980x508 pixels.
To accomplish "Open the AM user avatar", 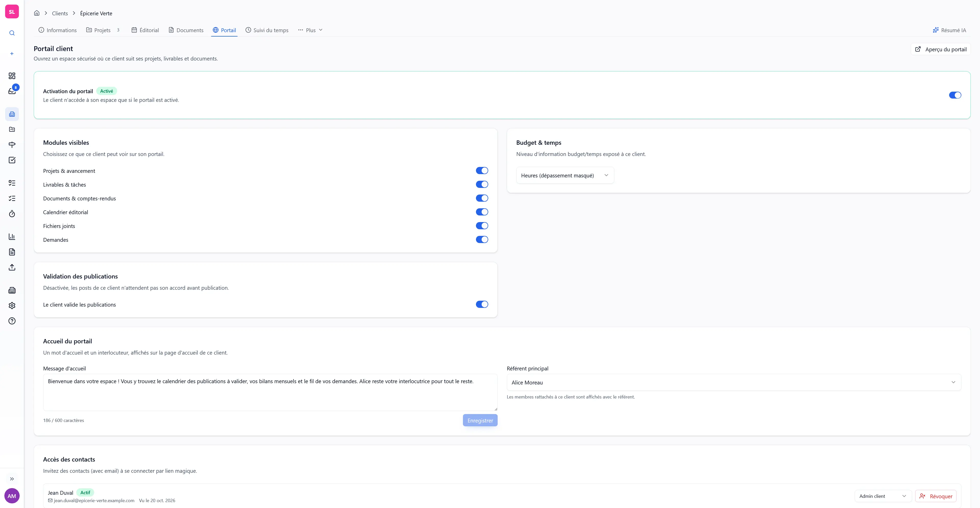I will [x=12, y=496].
